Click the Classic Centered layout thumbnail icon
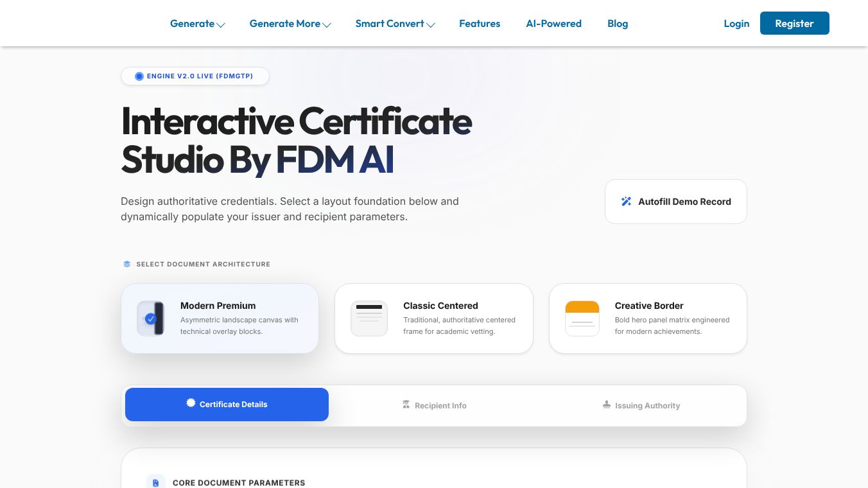This screenshot has width=868, height=488. [x=369, y=318]
